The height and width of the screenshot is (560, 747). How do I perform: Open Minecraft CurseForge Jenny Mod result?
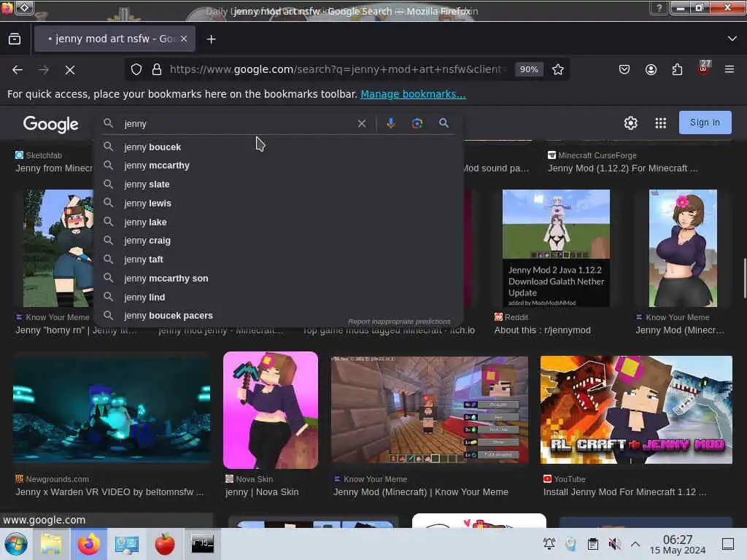(623, 168)
